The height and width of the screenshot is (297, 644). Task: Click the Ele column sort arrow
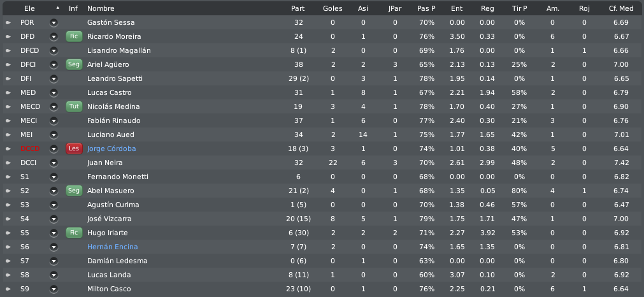58,8
